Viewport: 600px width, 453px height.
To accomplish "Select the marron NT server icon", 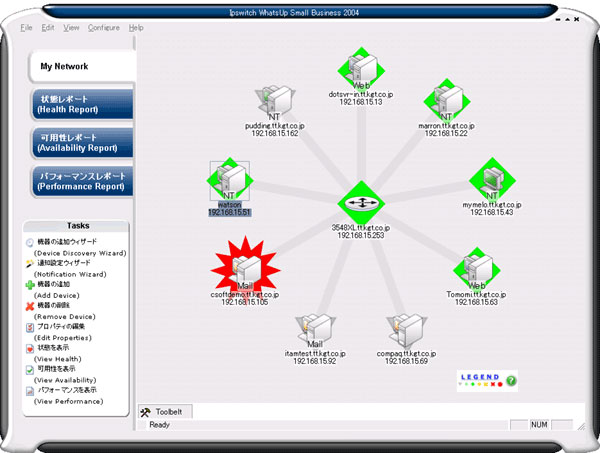I will 447,100.
